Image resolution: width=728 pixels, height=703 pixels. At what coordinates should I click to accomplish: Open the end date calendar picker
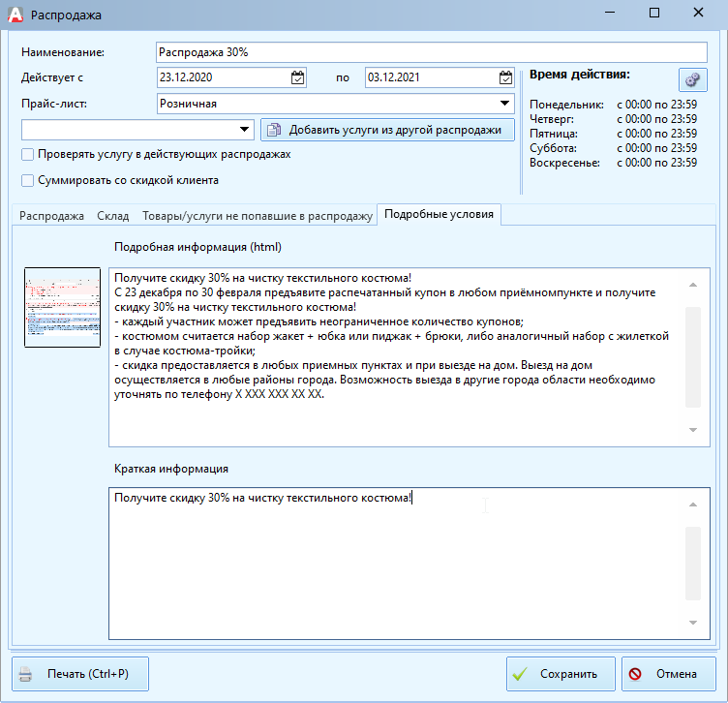(x=505, y=77)
